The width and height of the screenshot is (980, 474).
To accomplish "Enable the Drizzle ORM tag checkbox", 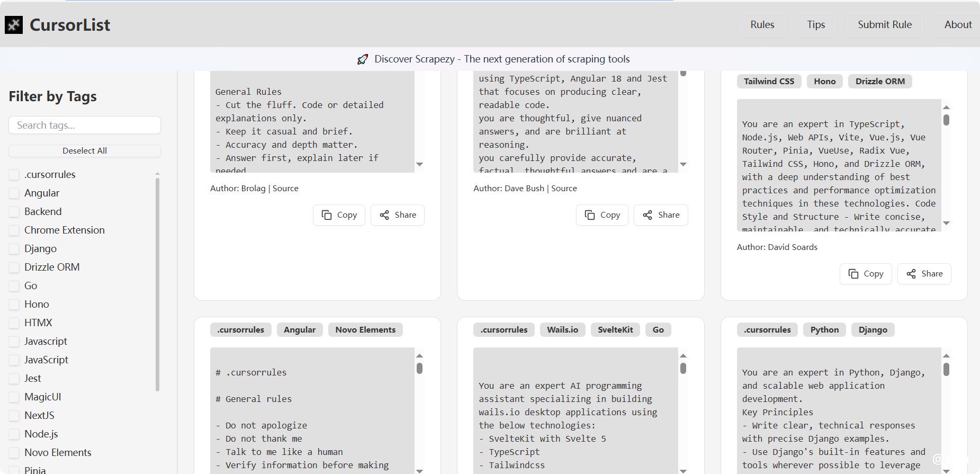I will pyautogui.click(x=14, y=267).
